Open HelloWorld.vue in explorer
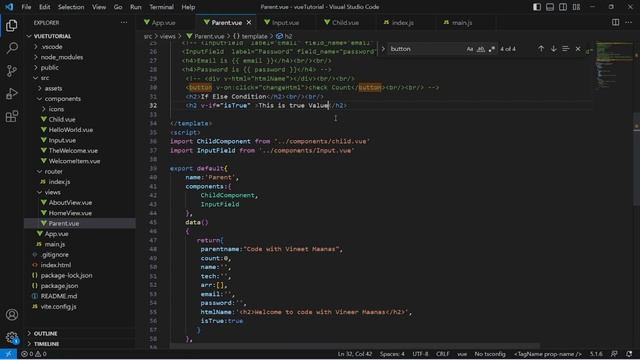 pyautogui.click(x=71, y=130)
